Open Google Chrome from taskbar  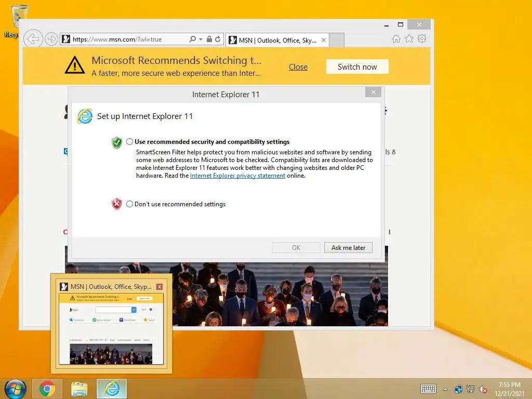47,389
